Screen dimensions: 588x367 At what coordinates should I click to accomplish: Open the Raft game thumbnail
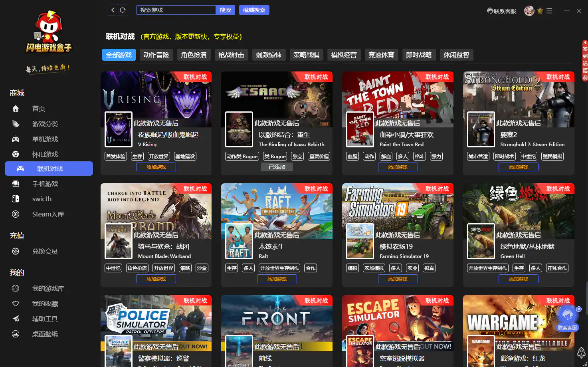[239, 241]
